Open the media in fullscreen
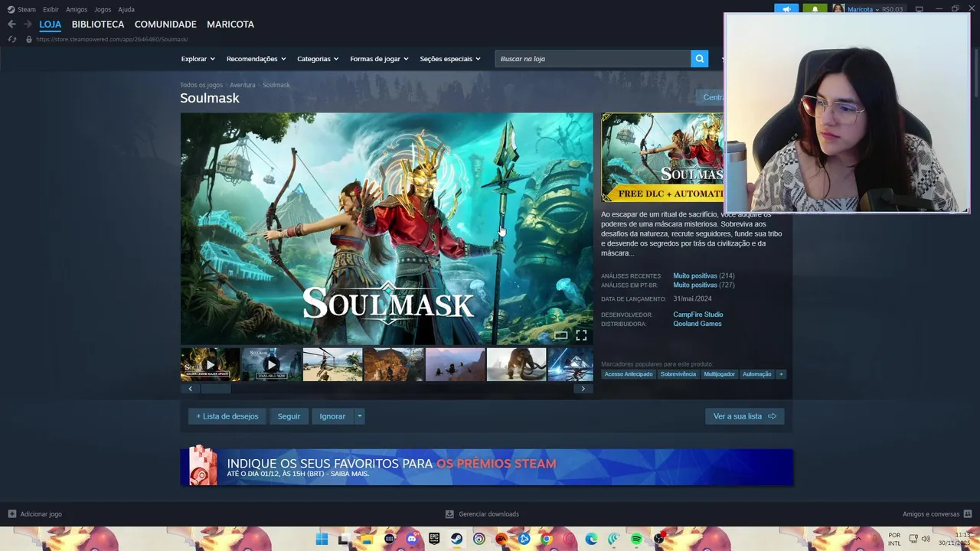 click(x=581, y=335)
